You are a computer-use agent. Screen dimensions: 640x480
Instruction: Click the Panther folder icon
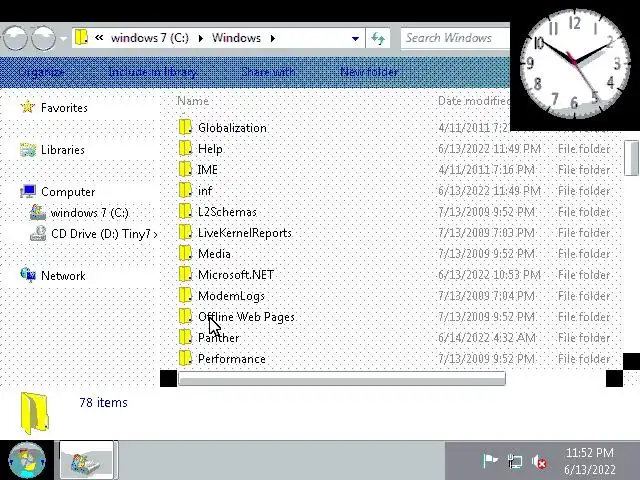[x=185, y=337]
